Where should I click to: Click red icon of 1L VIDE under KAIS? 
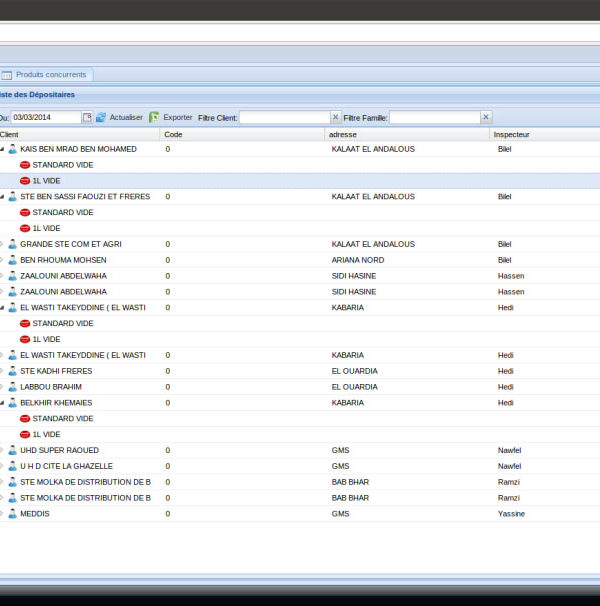[25, 181]
